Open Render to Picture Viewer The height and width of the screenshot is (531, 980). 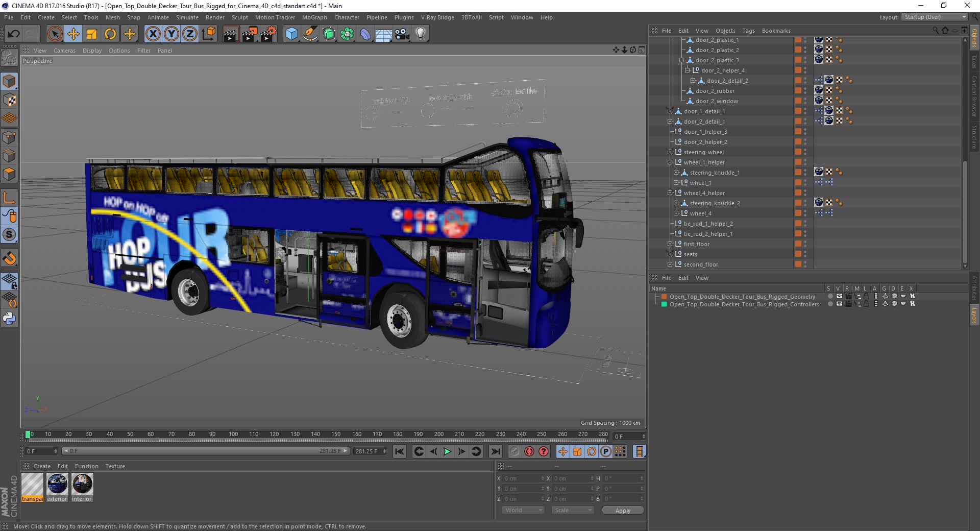250,34
